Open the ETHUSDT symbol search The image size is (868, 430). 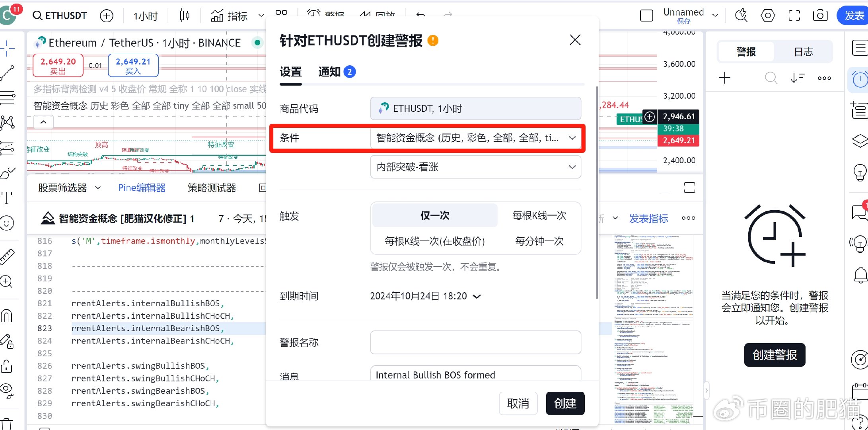pyautogui.click(x=60, y=16)
